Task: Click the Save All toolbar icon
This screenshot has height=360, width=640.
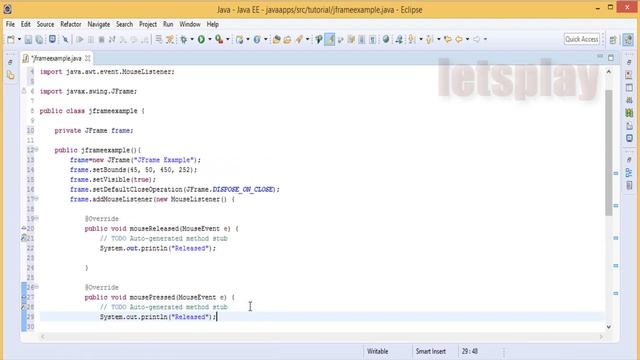Action: 39,40
